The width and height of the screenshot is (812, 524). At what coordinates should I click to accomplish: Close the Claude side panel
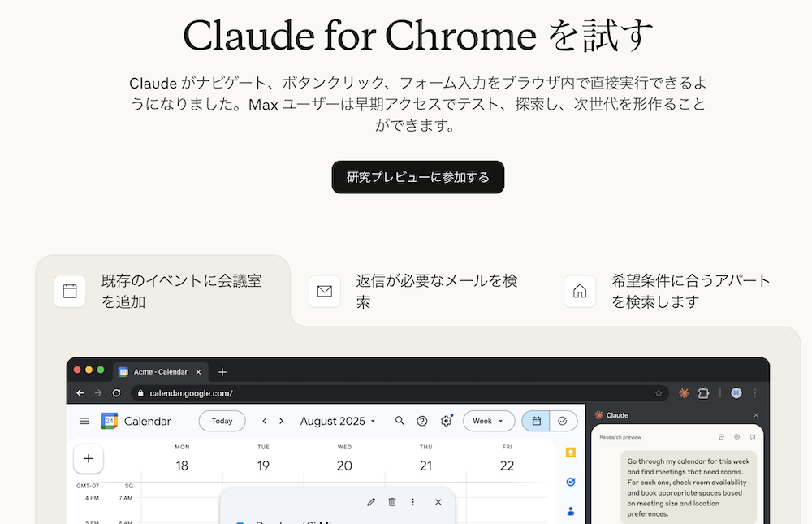pos(756,415)
